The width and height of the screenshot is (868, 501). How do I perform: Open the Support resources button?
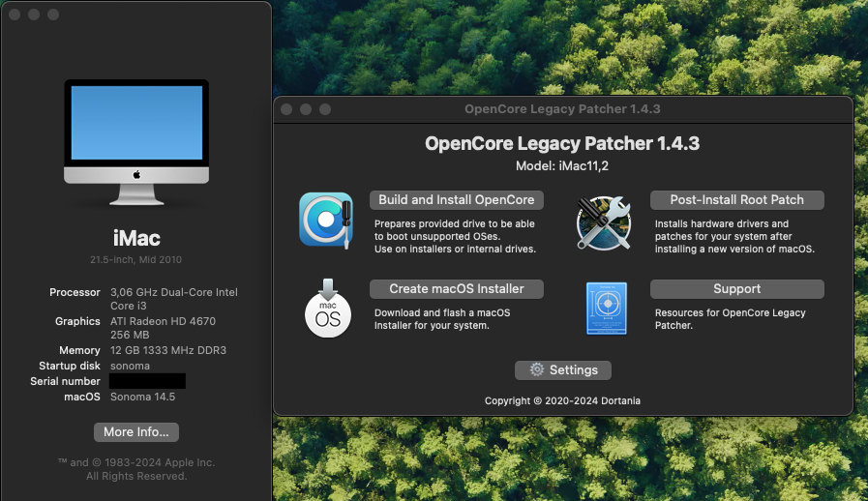point(736,289)
